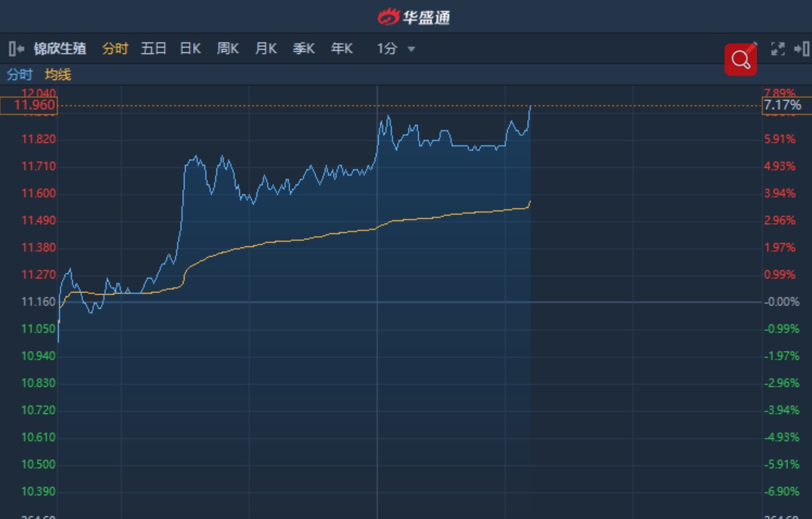Click the 10.610 price axis label
This screenshot has height=519, width=812.
point(38,437)
